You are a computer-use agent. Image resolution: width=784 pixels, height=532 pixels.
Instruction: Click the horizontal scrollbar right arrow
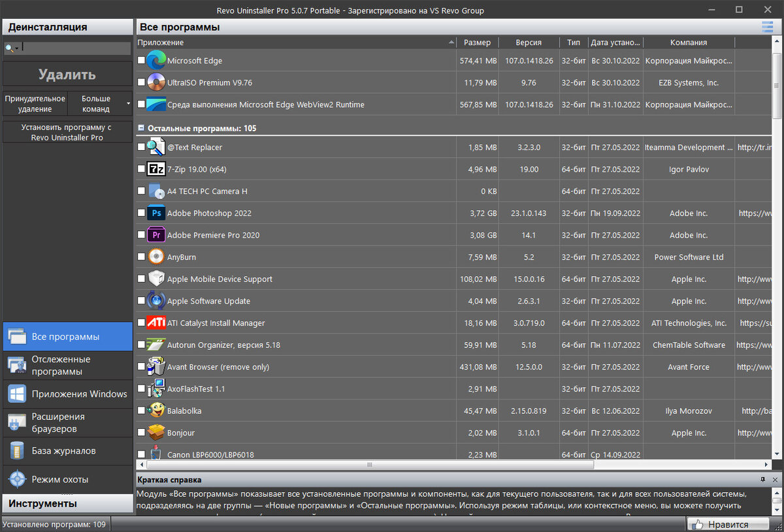766,465
